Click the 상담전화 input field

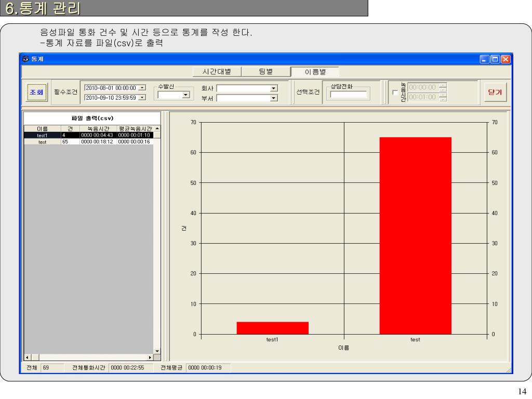point(349,95)
